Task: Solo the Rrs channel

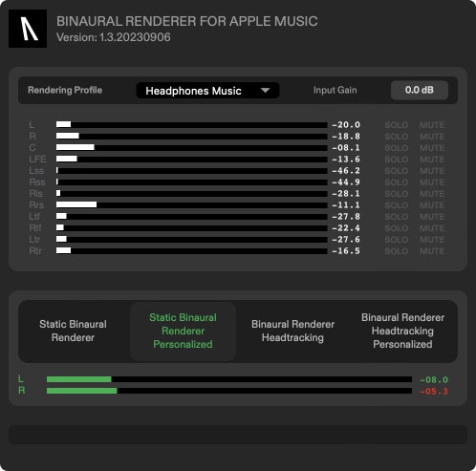Action: [397, 205]
